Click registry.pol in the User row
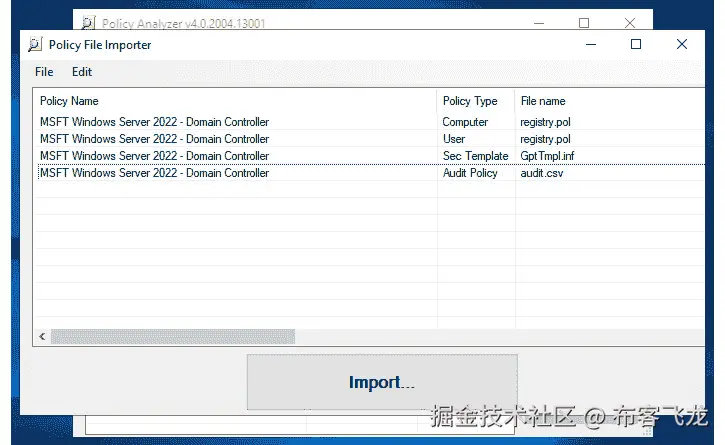Image resolution: width=725 pixels, height=445 pixels. [x=545, y=139]
